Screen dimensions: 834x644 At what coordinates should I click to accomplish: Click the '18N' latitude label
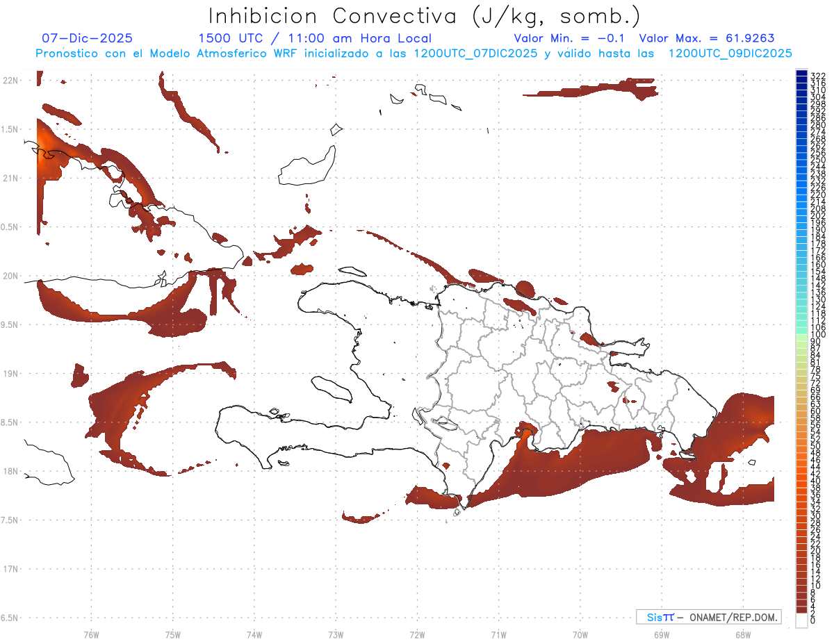tap(10, 471)
